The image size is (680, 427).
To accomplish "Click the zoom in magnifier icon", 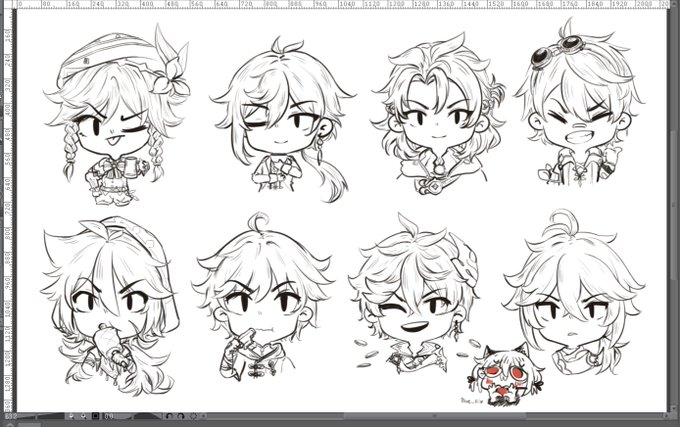I will tap(83, 416).
